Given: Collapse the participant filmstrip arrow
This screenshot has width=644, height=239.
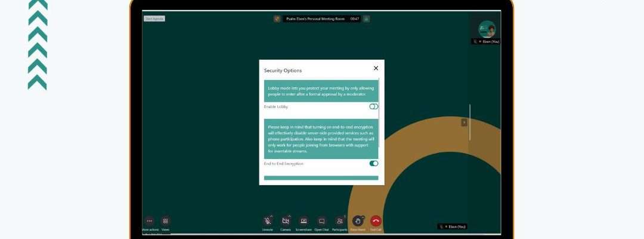Looking at the screenshot, I should click(464, 122).
